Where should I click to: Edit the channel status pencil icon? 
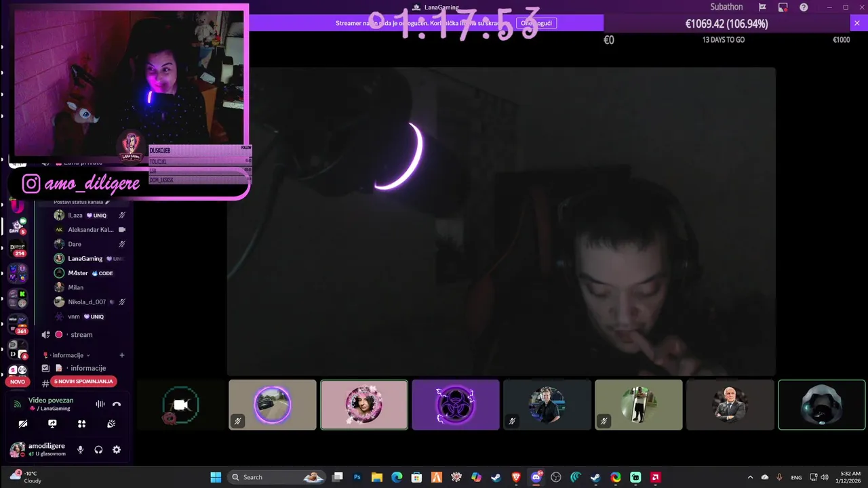click(x=107, y=202)
